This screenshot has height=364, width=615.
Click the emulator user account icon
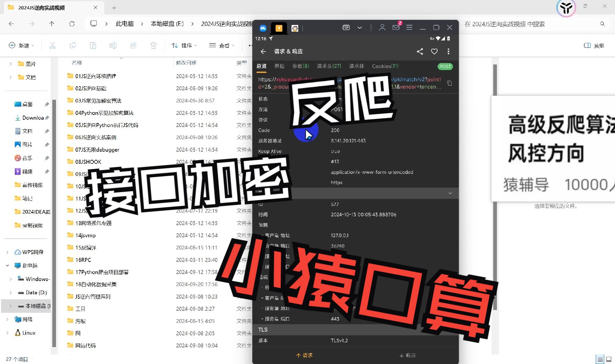(x=382, y=27)
